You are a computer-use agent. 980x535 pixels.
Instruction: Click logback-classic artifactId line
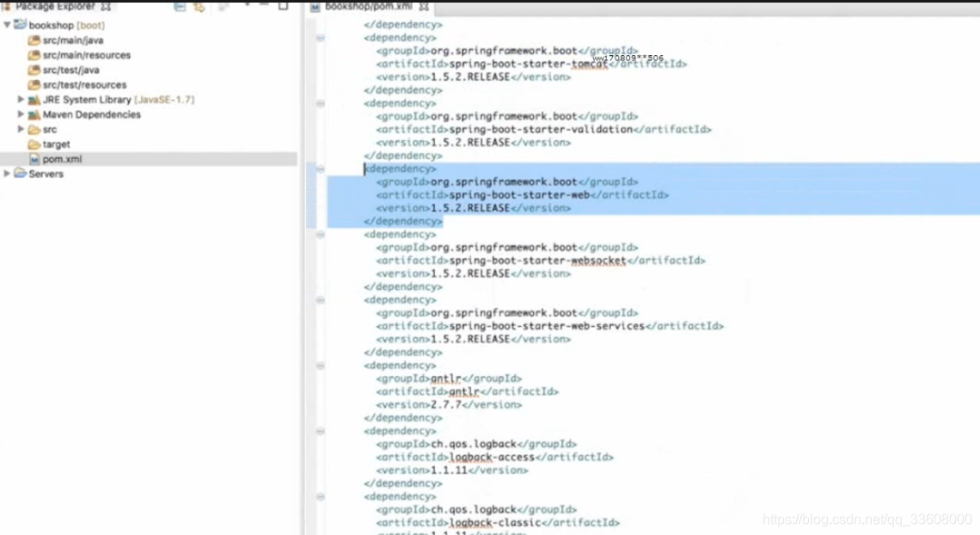[x=498, y=522]
